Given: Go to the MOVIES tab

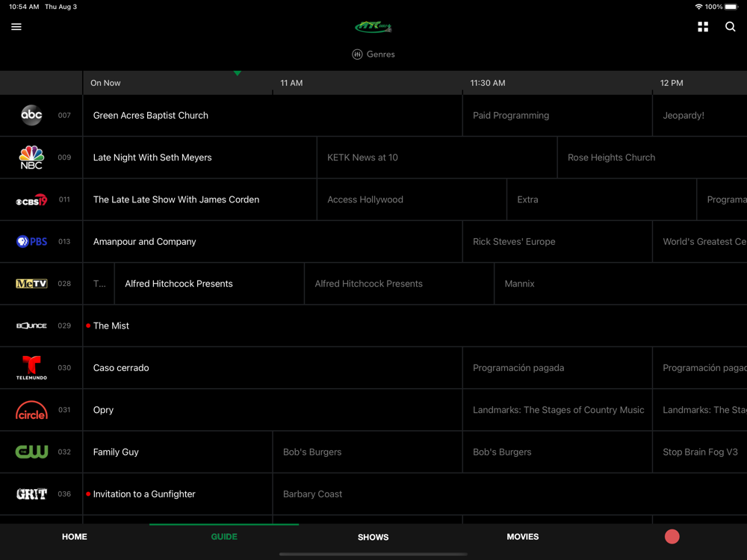Looking at the screenshot, I should (523, 537).
